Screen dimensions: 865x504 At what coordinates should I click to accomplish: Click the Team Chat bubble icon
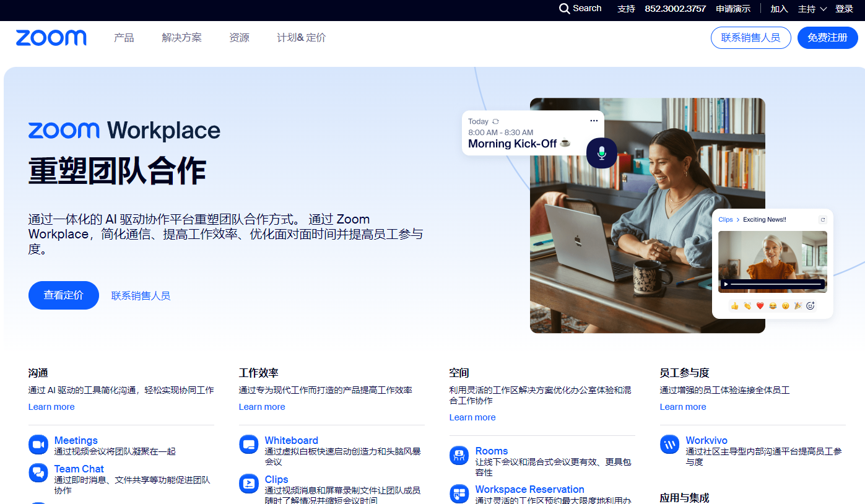click(38, 473)
